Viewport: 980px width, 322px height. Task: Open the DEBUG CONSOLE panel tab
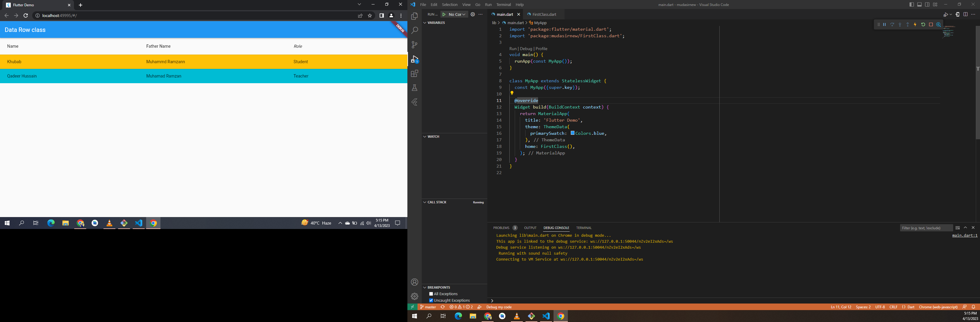(x=556, y=228)
